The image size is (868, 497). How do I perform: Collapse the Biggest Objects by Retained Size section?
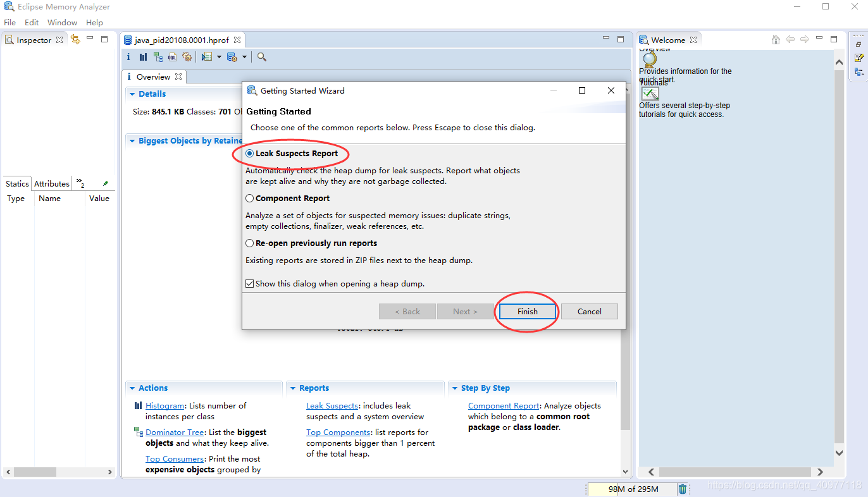click(x=132, y=141)
